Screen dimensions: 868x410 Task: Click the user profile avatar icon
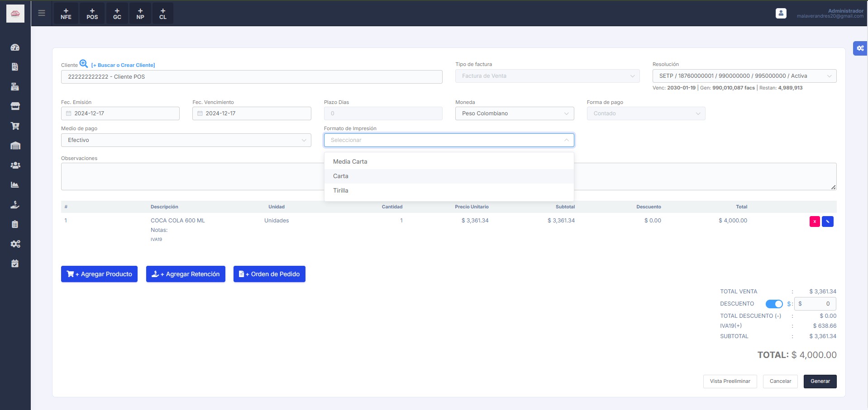781,14
